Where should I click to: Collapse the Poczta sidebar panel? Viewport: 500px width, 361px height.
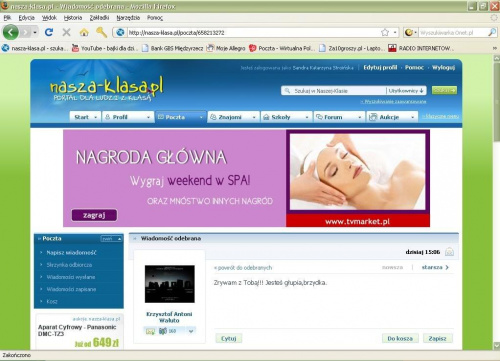pos(112,239)
